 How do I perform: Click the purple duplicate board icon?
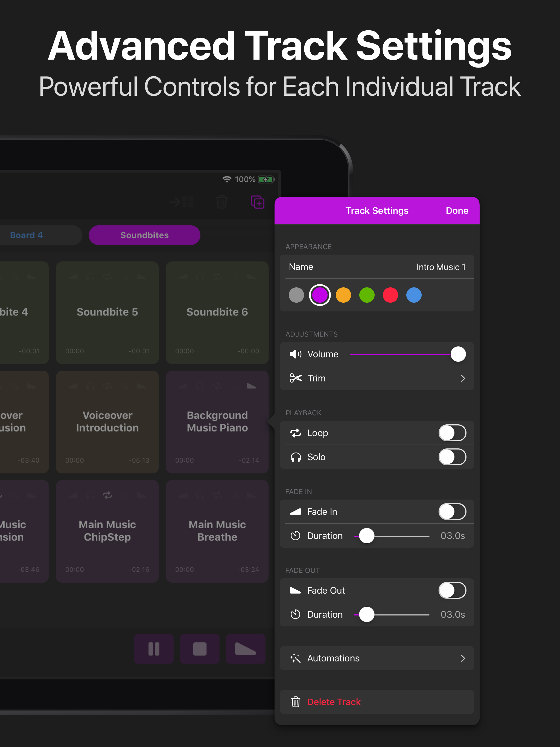[257, 202]
